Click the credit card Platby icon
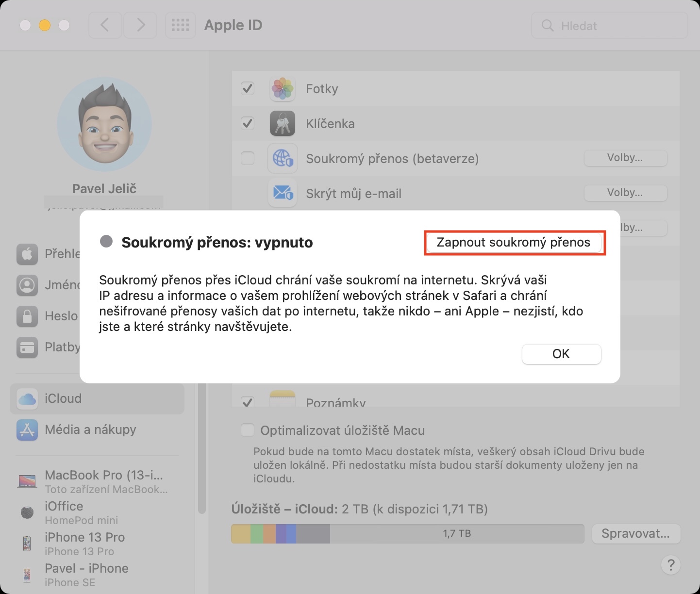Screen dimensions: 700x594 [x=27, y=347]
